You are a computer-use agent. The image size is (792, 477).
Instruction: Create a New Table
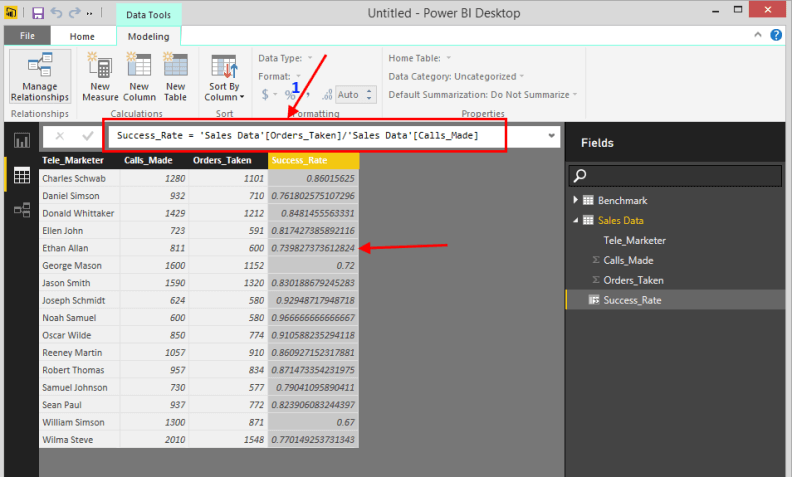coord(175,78)
